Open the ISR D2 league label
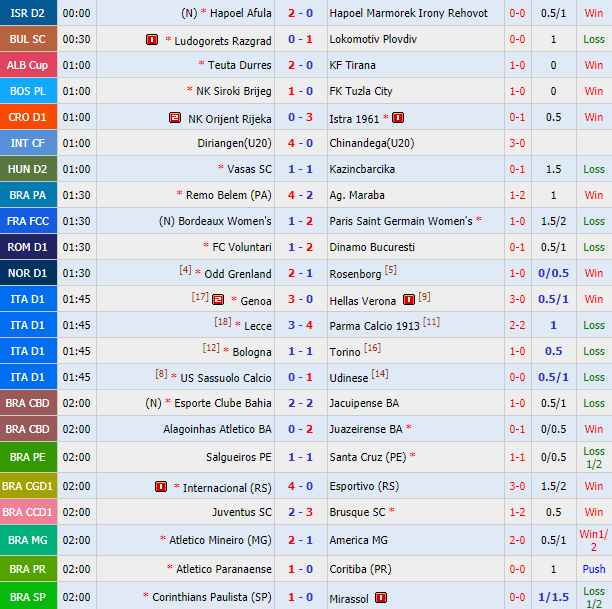The image size is (612, 609). coord(28,13)
